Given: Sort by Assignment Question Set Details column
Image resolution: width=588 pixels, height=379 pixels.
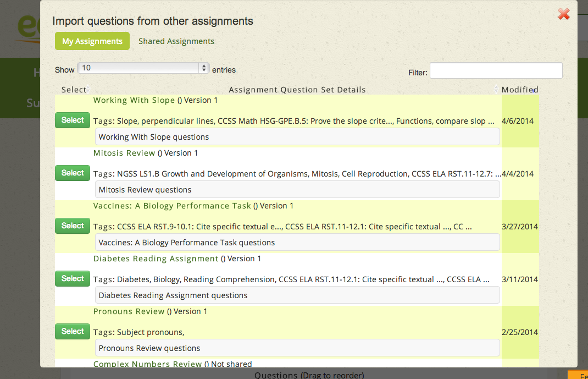Looking at the screenshot, I should coord(297,90).
